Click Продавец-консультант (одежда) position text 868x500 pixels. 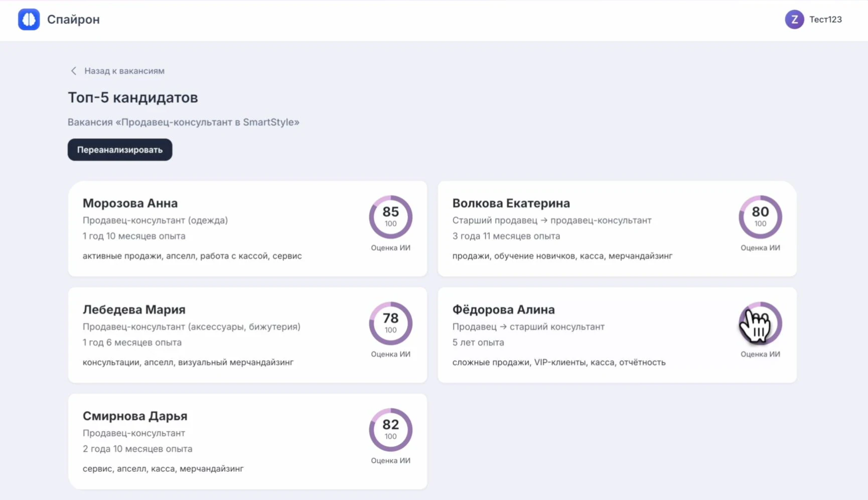pyautogui.click(x=155, y=220)
